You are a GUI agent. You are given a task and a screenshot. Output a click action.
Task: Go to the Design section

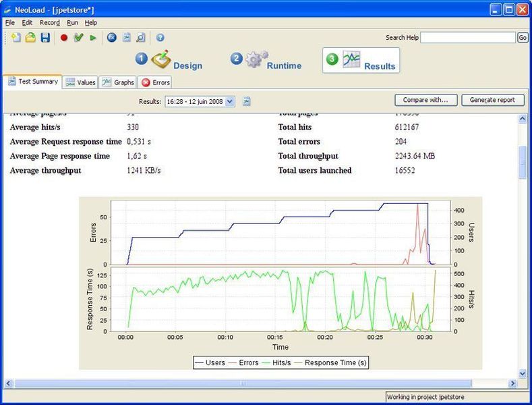tap(169, 60)
